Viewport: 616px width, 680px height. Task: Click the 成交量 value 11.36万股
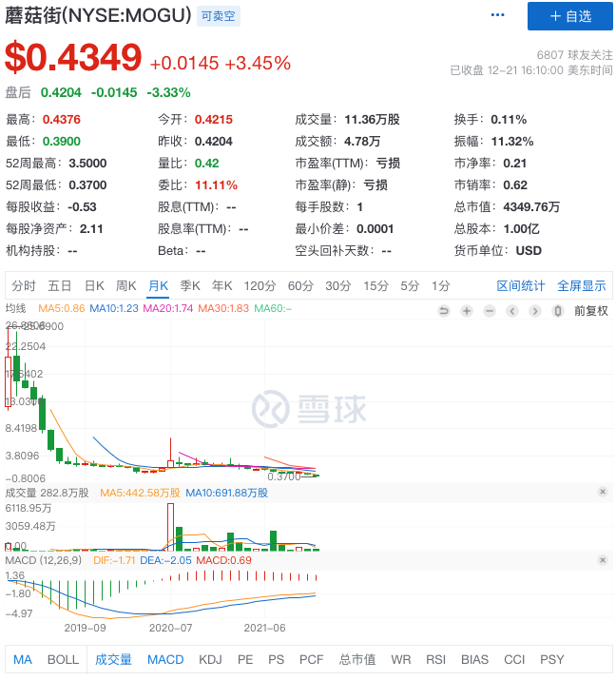click(372, 119)
